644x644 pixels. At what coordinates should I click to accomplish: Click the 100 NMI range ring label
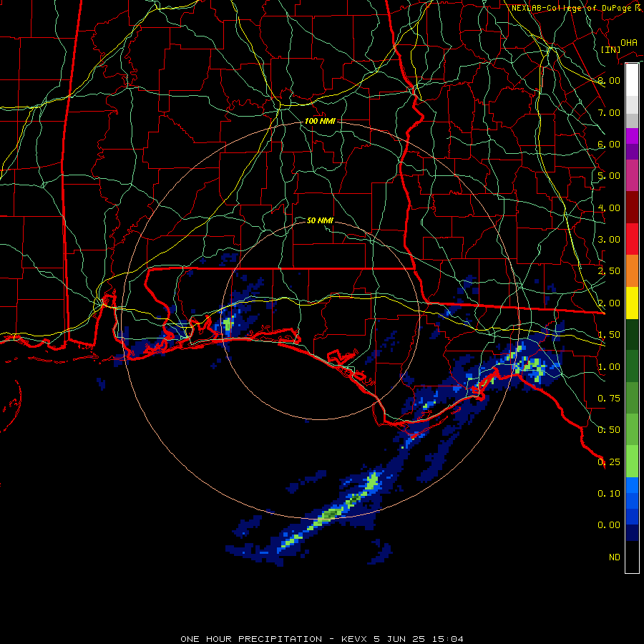(x=320, y=121)
